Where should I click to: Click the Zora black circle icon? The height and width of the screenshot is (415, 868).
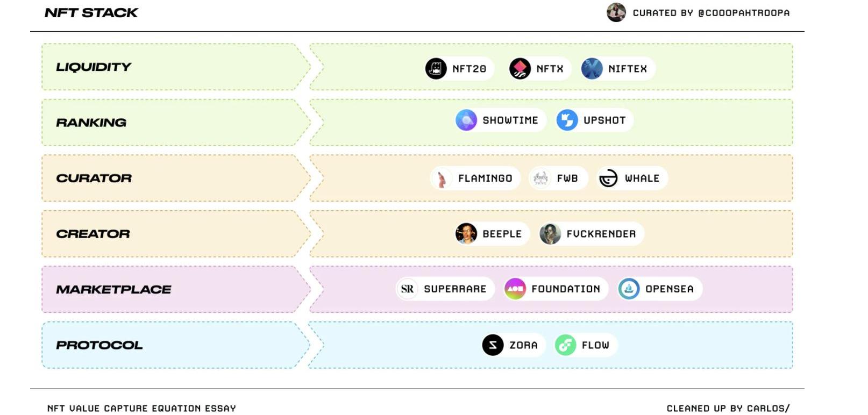pyautogui.click(x=493, y=345)
